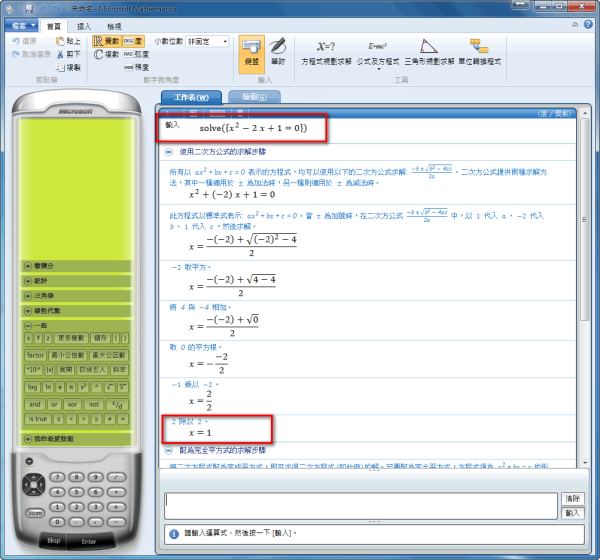Viewport: 600px width, 560px height.
Task: Click the ≠ not-equal key on the calculator
Action: point(110,419)
